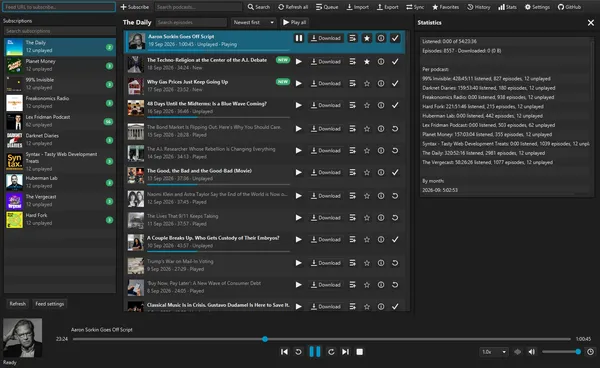Mark 48 Days Until the Midterms as played
Image resolution: width=600 pixels, height=368 pixels.
point(395,105)
